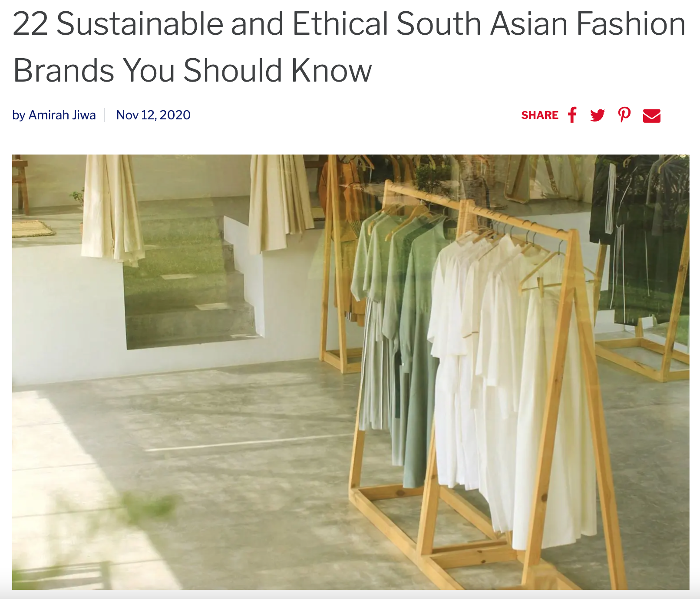The image size is (700, 599).
Task: Pin the article to Pinterest
Action: 624,115
